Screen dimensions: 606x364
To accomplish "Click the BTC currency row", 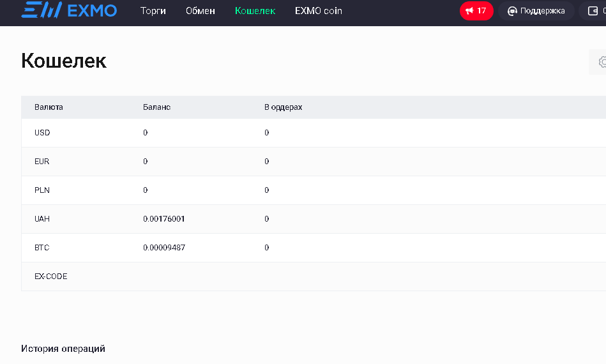I will coord(42,248).
